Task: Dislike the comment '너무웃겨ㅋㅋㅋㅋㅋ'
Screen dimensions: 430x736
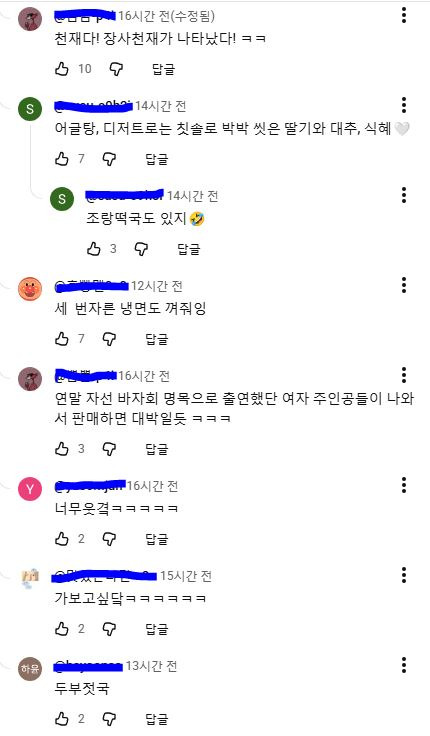Action: pyautogui.click(x=109, y=539)
